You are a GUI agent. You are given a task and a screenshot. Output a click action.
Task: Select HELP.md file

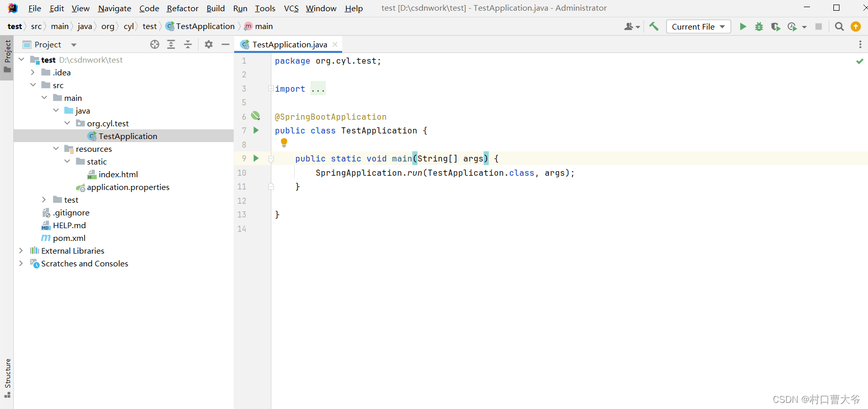coord(69,225)
